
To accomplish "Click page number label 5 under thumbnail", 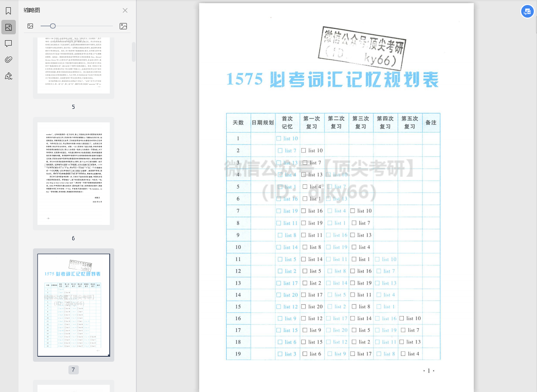I will click(x=73, y=107).
